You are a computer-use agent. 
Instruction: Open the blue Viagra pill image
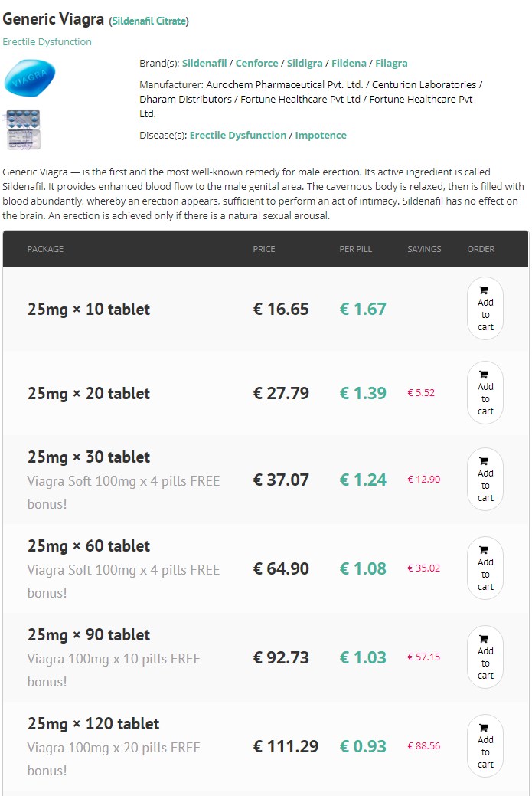point(29,77)
